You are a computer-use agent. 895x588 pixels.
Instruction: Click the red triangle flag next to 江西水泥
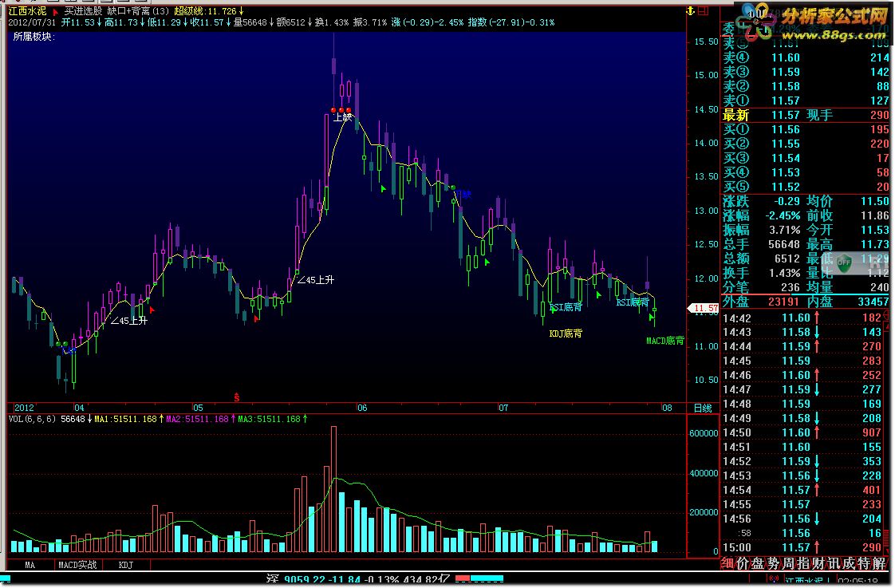click(x=55, y=11)
